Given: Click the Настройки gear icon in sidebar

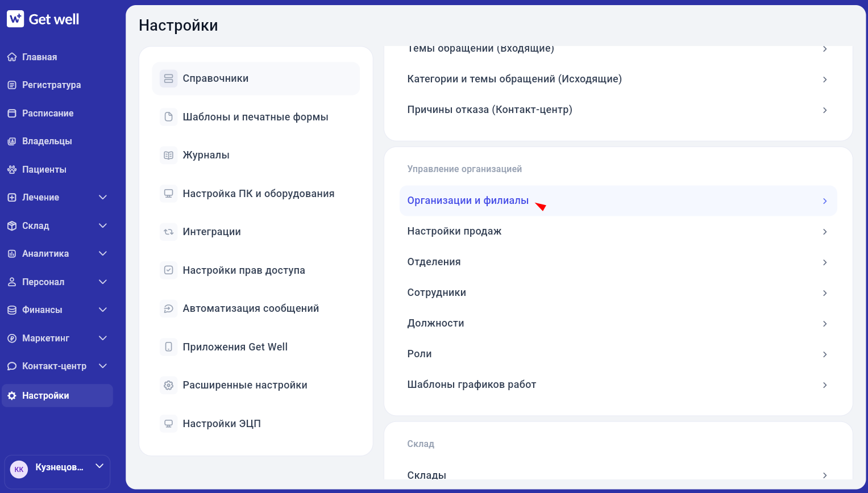Looking at the screenshot, I should pyautogui.click(x=12, y=396).
